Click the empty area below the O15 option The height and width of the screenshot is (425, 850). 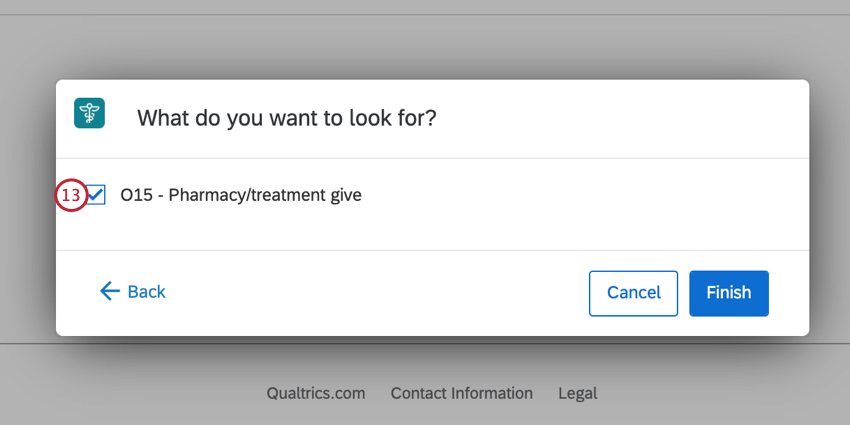[432, 230]
